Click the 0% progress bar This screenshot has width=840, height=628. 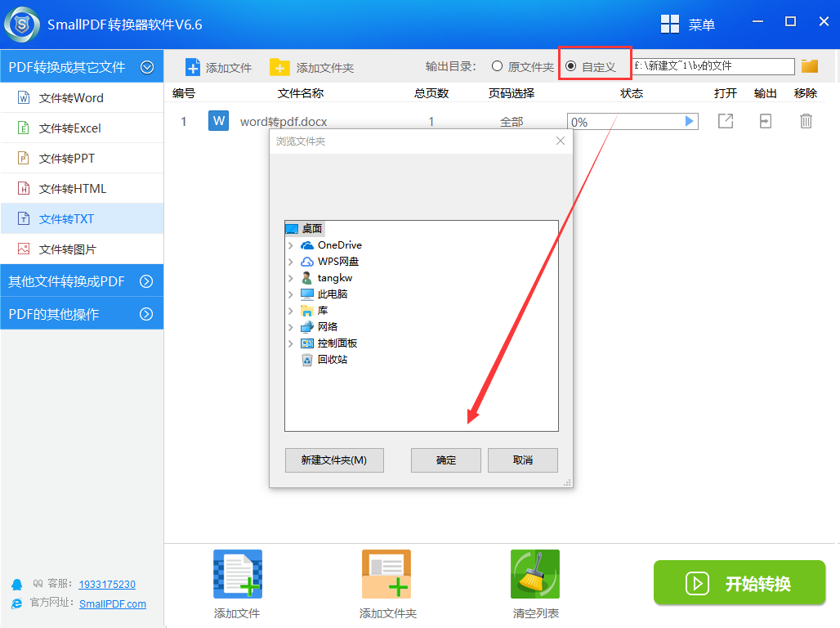tap(632, 122)
